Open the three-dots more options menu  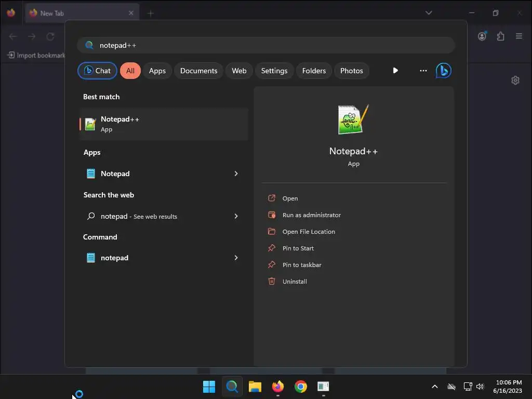(x=423, y=71)
